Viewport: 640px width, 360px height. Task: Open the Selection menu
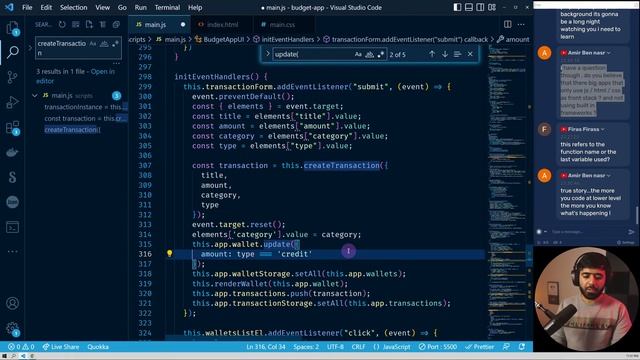(x=73, y=7)
